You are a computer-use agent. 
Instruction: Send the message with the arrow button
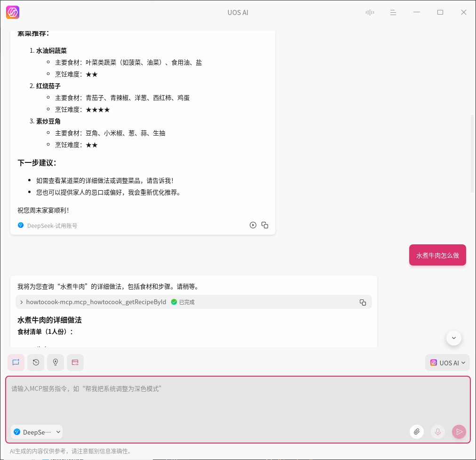(459, 432)
